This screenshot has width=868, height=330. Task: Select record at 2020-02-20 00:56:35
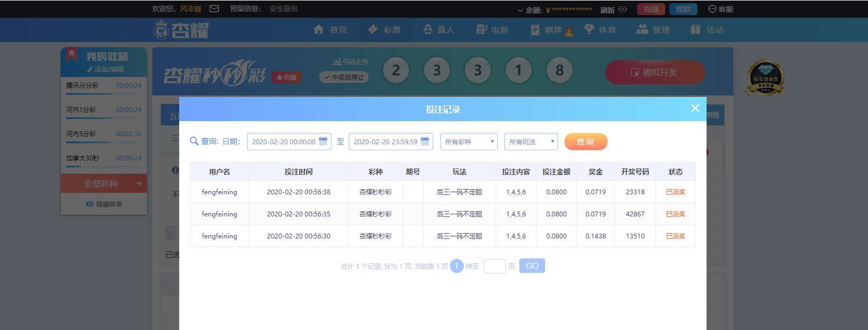442,214
